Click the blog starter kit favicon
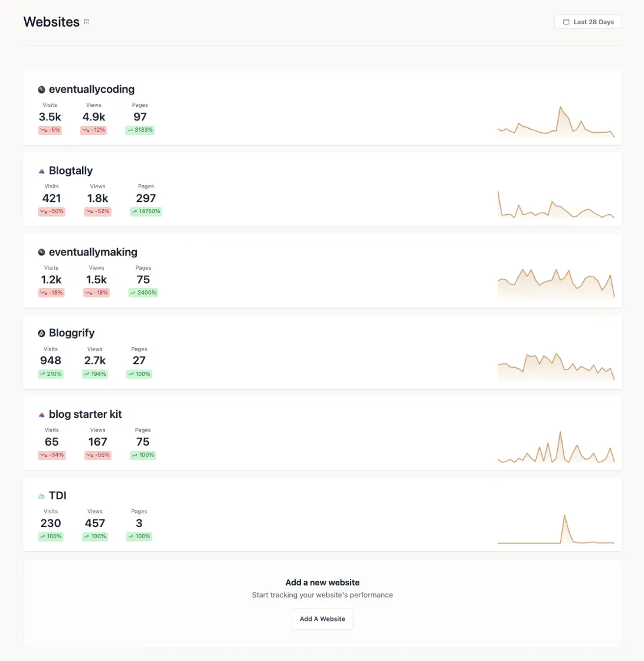The image size is (644, 661). (41, 414)
